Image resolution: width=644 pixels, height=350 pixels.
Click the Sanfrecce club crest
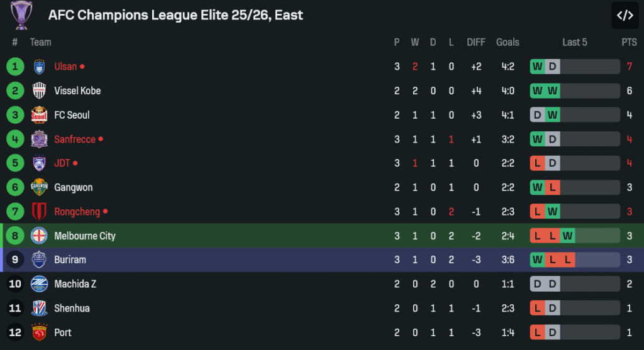click(39, 139)
